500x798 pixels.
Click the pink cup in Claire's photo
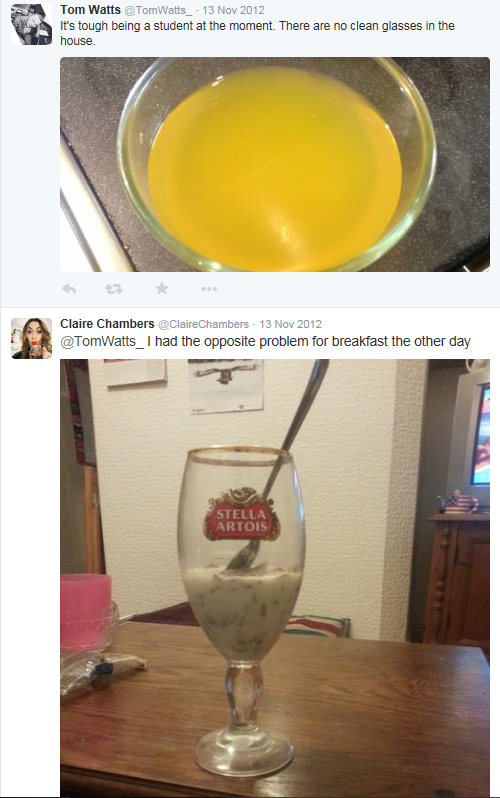[86, 612]
